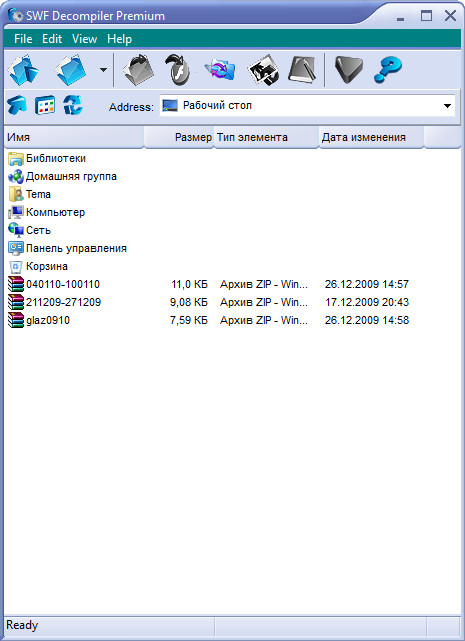465x641 pixels.
Task: Select the Панель управления item
Action: 76,248
